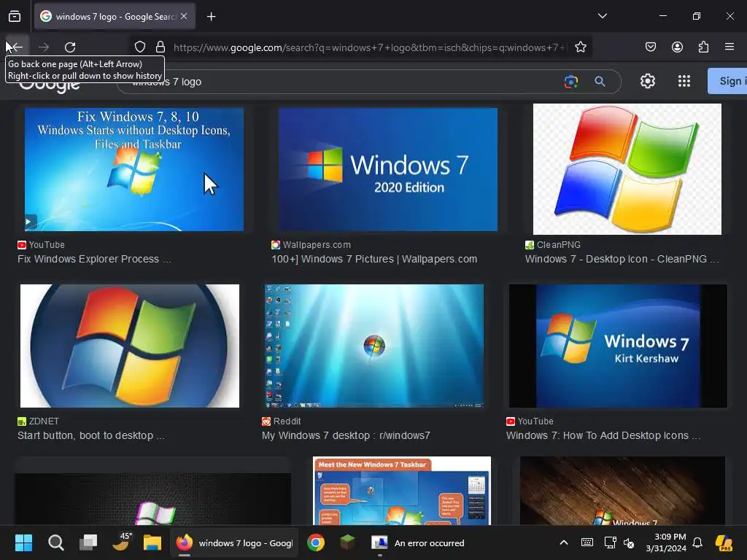Screen dimensions: 747x560
Task: Switch to An error occurred taskbar window
Action: (418, 542)
